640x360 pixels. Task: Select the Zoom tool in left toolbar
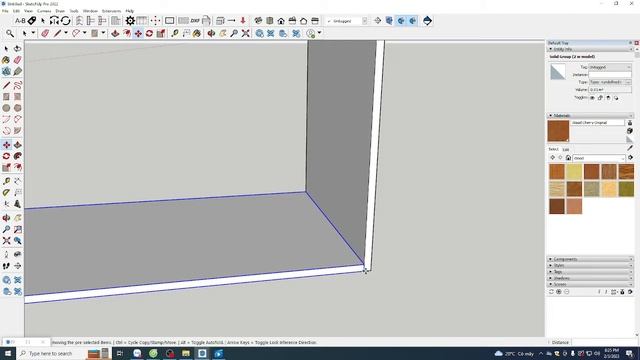[7, 229]
